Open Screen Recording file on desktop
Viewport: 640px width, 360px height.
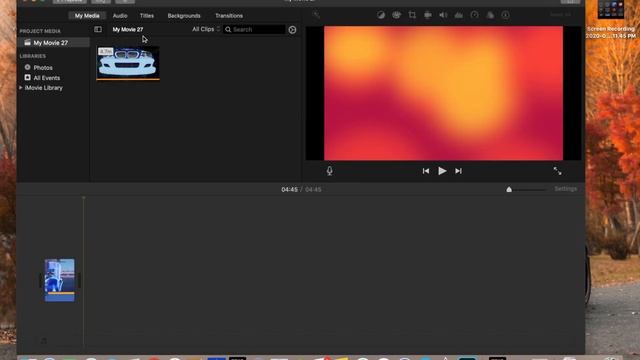pyautogui.click(x=611, y=20)
